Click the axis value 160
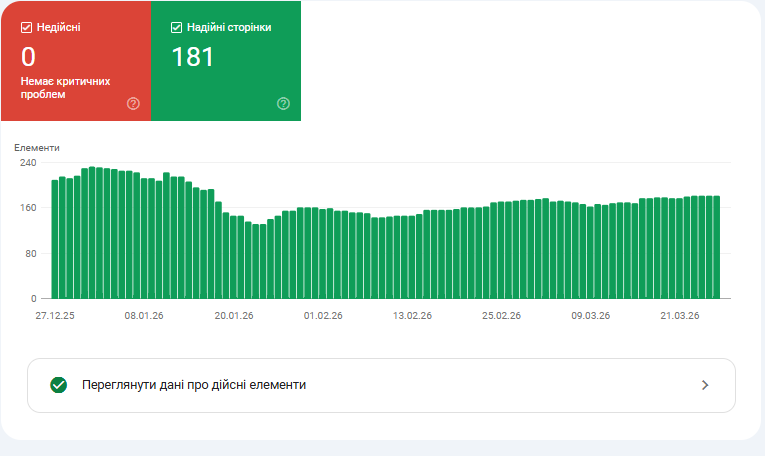 click(28, 208)
